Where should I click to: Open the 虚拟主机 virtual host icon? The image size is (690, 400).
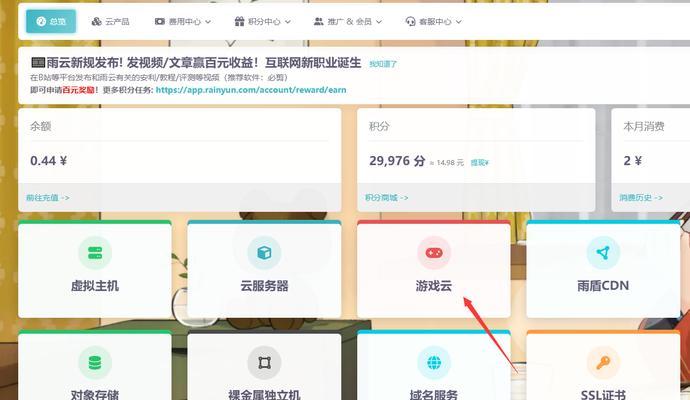(x=95, y=253)
